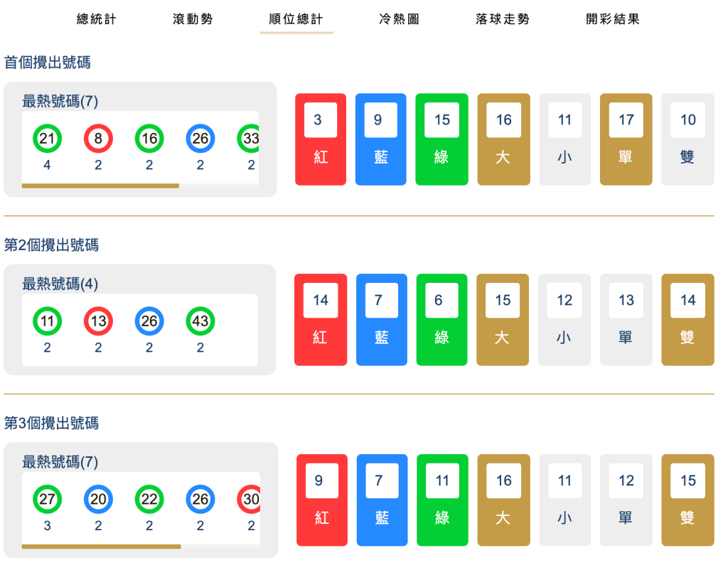Select blue ball 20 under 第3個攪出號碼

pyautogui.click(x=98, y=500)
